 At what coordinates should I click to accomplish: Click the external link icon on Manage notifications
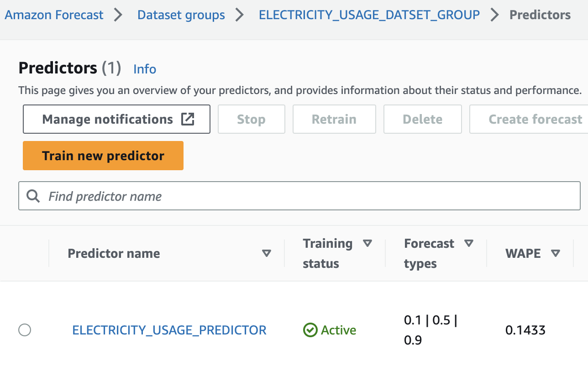(x=188, y=118)
